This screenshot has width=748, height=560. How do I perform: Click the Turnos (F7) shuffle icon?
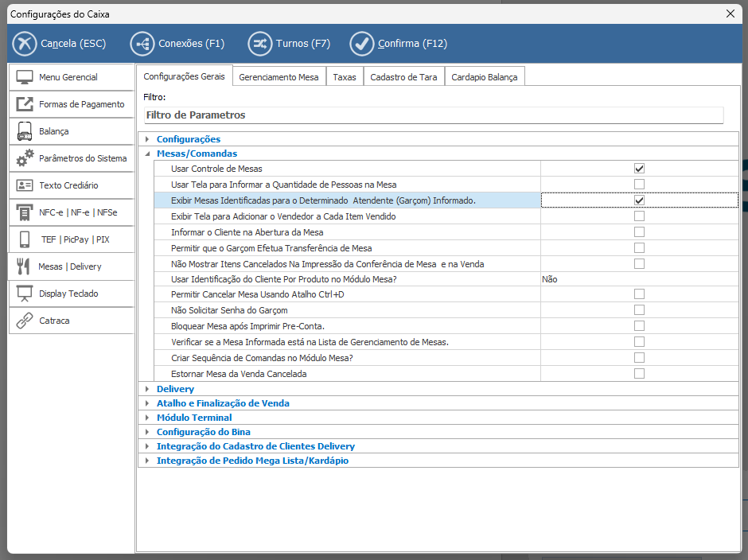(259, 44)
